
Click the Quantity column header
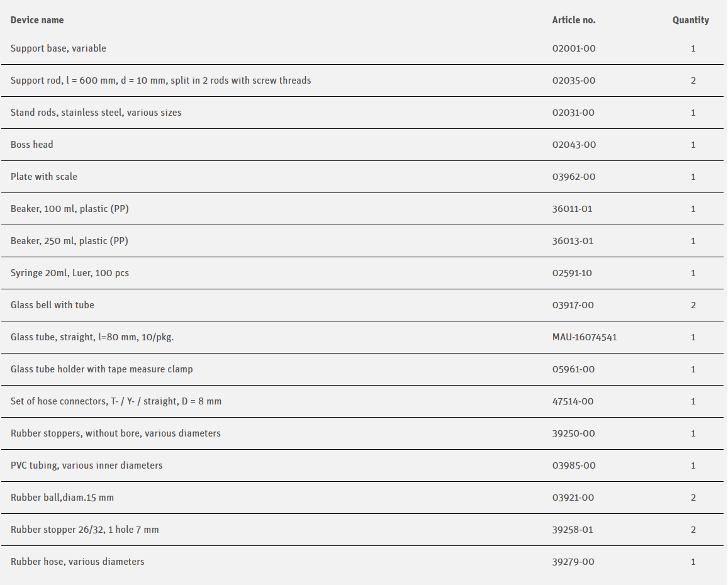pyautogui.click(x=690, y=20)
